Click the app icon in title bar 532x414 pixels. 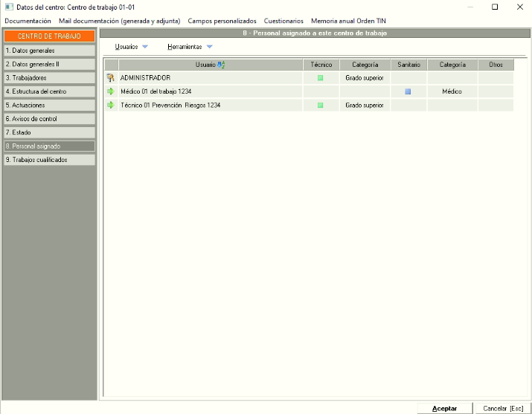pos(8,7)
